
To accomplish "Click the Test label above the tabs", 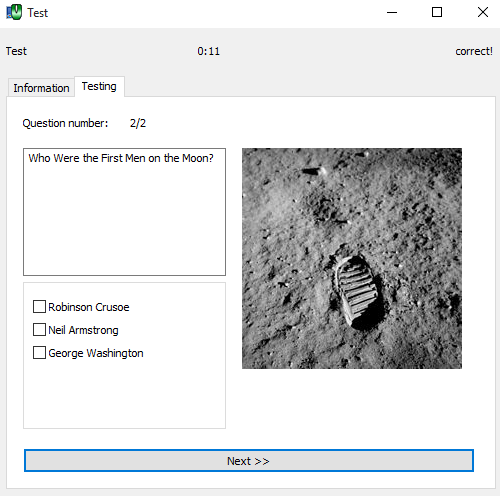I will point(16,51).
